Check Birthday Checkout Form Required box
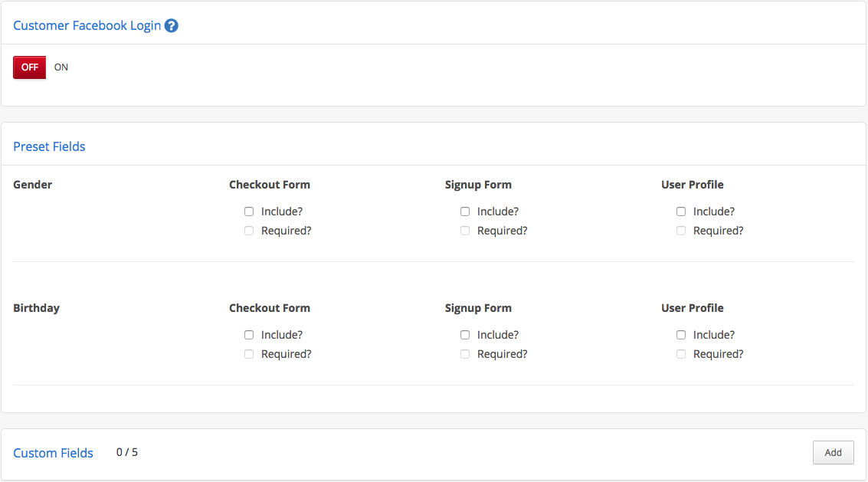Viewport: 868px width, 482px height. coord(249,354)
